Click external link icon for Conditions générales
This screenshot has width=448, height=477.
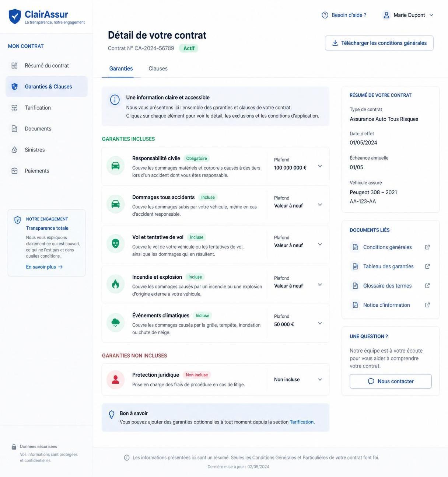pos(427,247)
